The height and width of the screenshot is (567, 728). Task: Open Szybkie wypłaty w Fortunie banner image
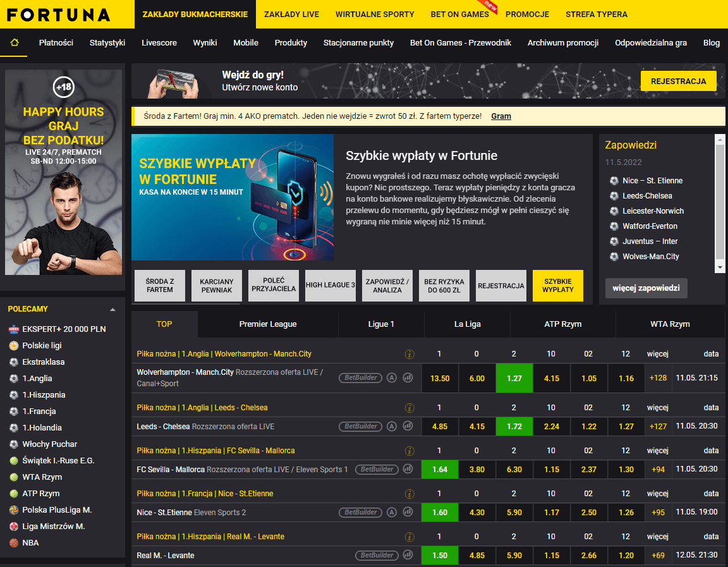tap(233, 197)
